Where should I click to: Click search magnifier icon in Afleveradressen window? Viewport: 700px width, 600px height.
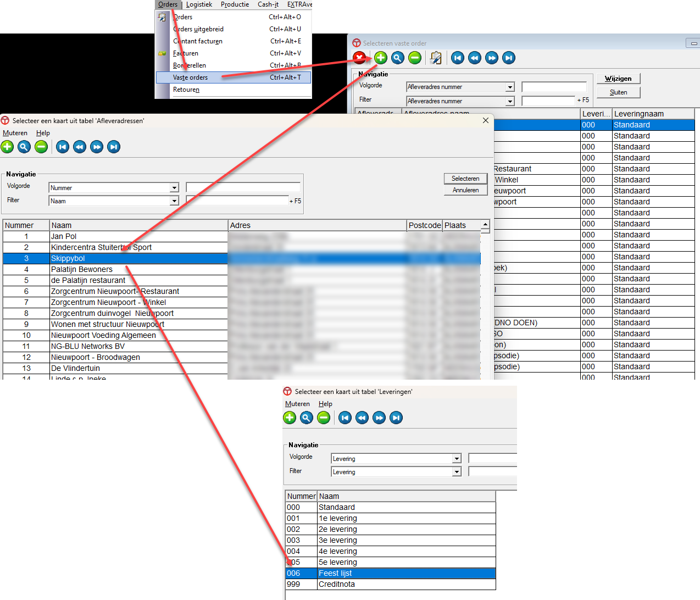point(24,147)
